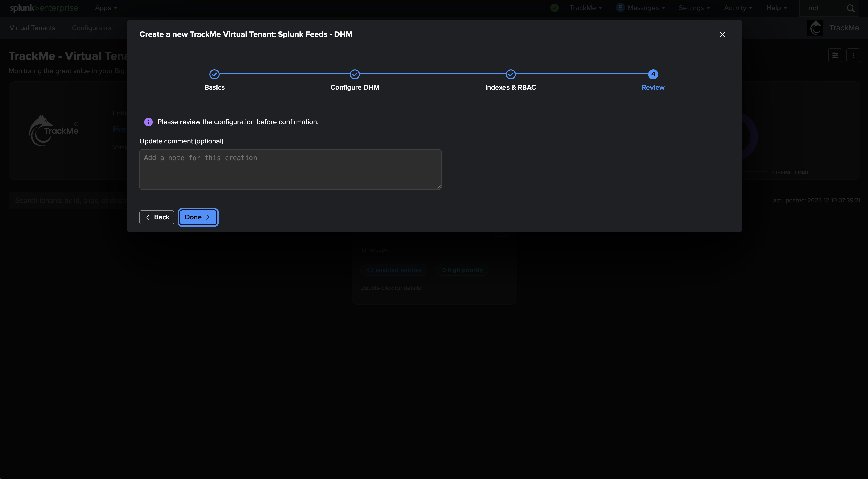
Task: Open the Configuration tab
Action: point(92,28)
